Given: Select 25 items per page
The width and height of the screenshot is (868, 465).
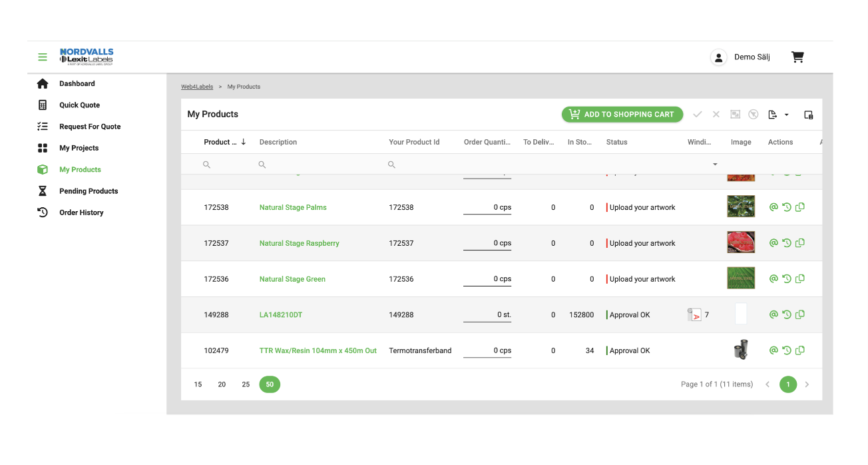Looking at the screenshot, I should (x=246, y=384).
